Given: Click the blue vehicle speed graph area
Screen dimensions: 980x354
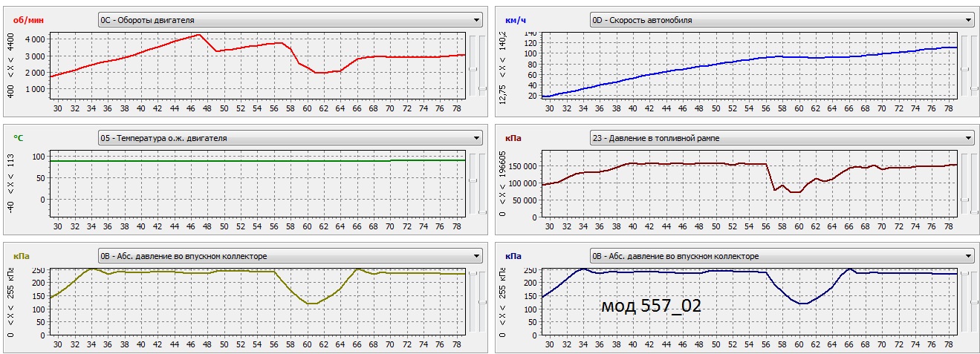Looking at the screenshot, I should coord(749,65).
